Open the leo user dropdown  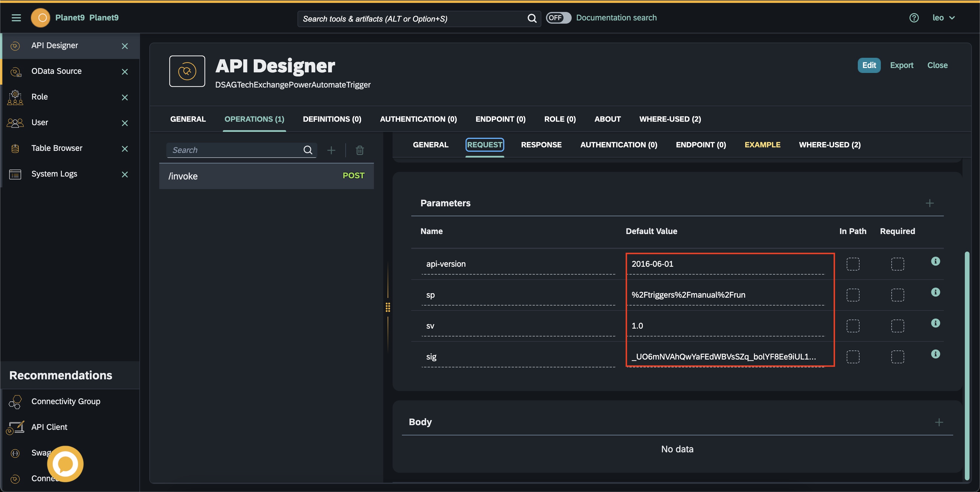pyautogui.click(x=943, y=18)
